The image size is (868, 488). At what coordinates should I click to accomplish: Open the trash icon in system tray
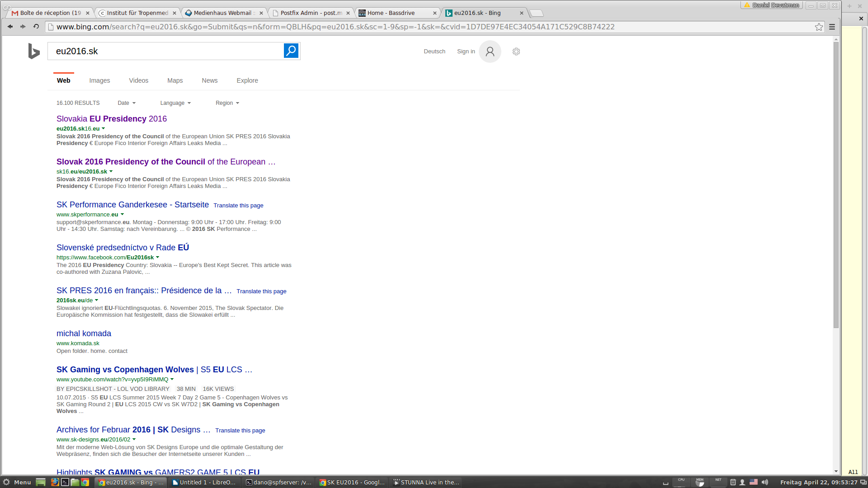pyautogui.click(x=733, y=482)
